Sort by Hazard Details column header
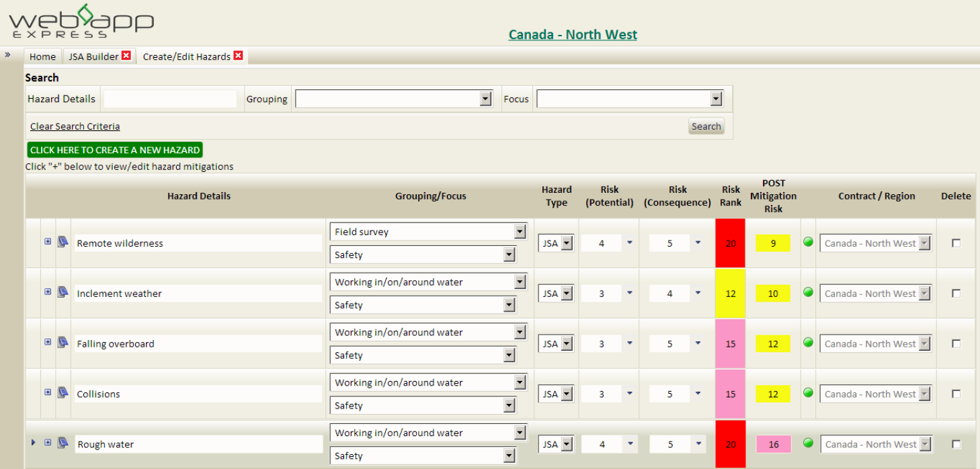This screenshot has height=469, width=980. pos(199,196)
